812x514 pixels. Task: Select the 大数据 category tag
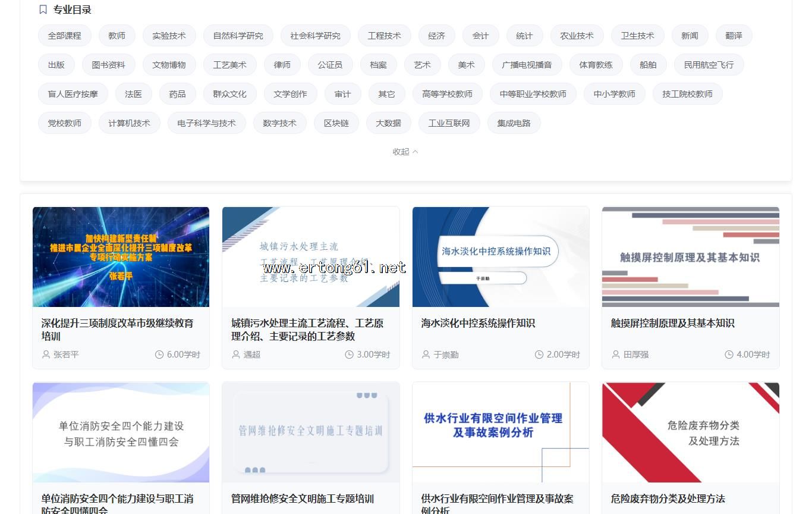tap(388, 123)
